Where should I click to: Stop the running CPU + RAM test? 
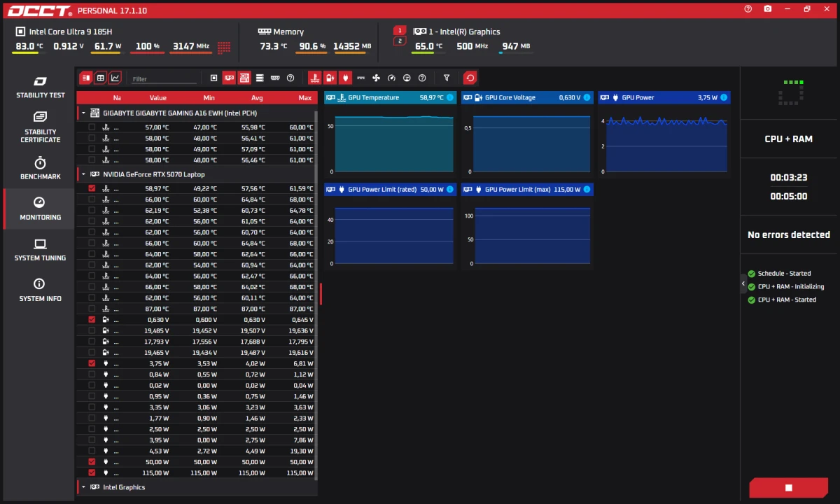click(x=788, y=487)
